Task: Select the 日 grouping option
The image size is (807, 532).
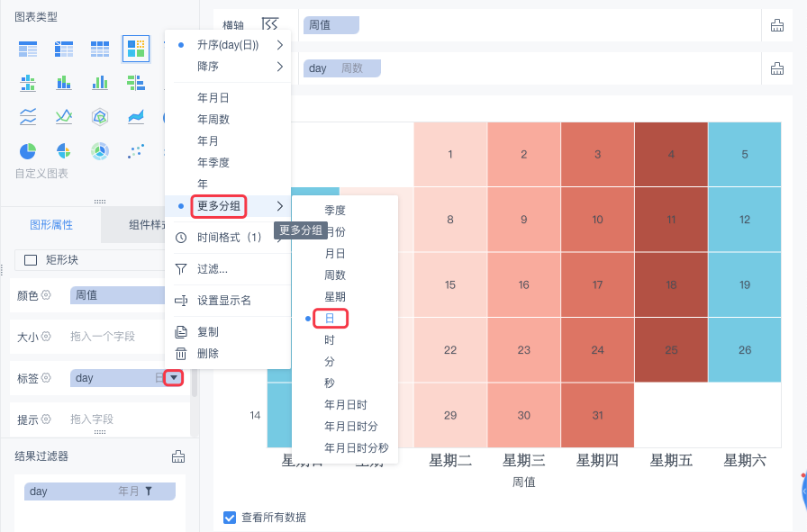Action: [x=329, y=318]
